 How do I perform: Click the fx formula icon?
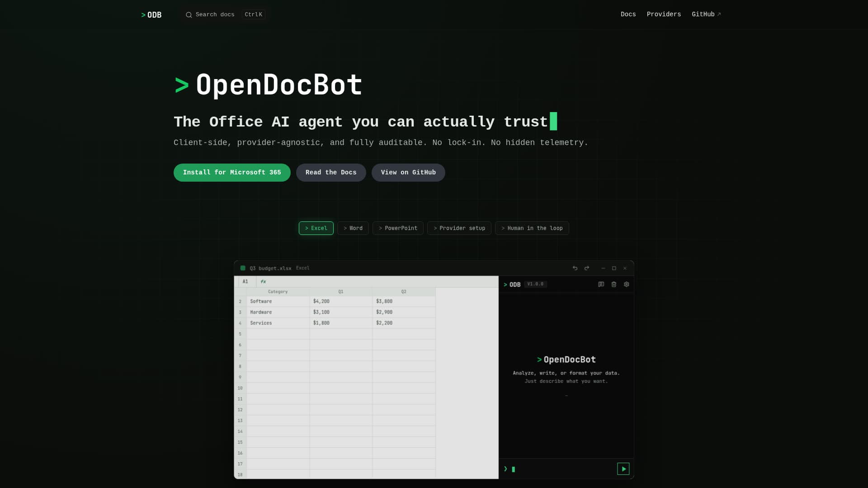[x=263, y=282]
